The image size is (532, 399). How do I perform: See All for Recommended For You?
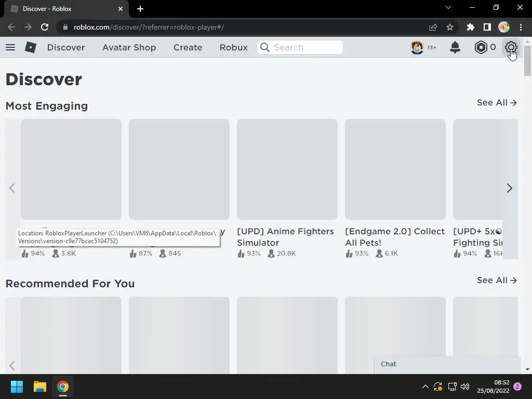pos(497,280)
